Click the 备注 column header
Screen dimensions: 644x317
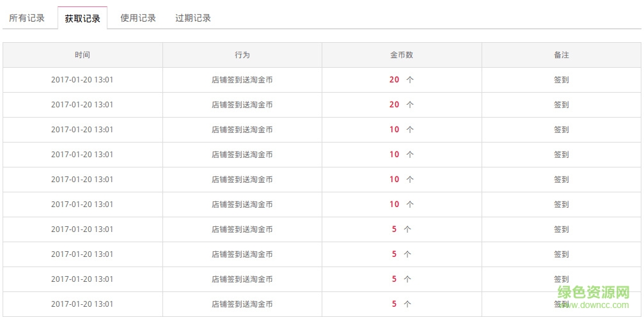562,55
